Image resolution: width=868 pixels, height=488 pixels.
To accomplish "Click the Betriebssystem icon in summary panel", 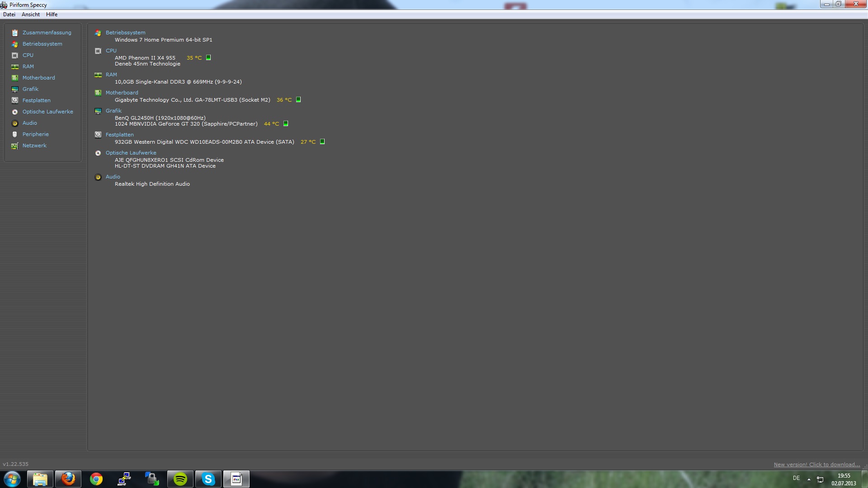I will (98, 33).
